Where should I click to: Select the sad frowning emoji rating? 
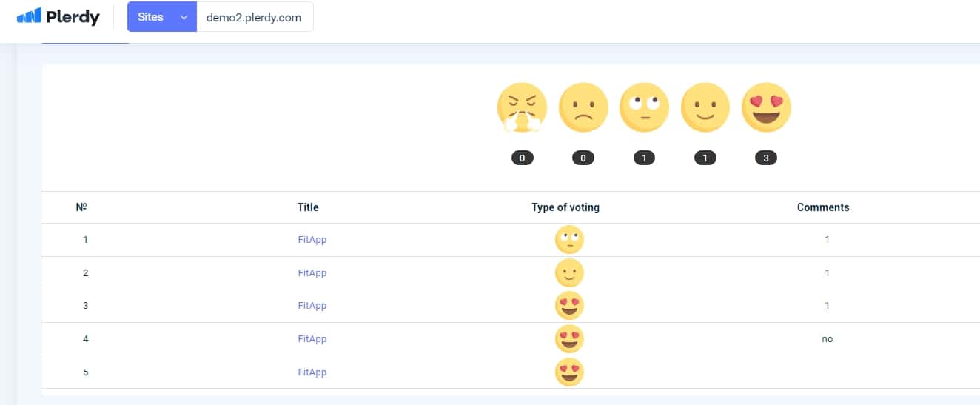pyautogui.click(x=583, y=108)
